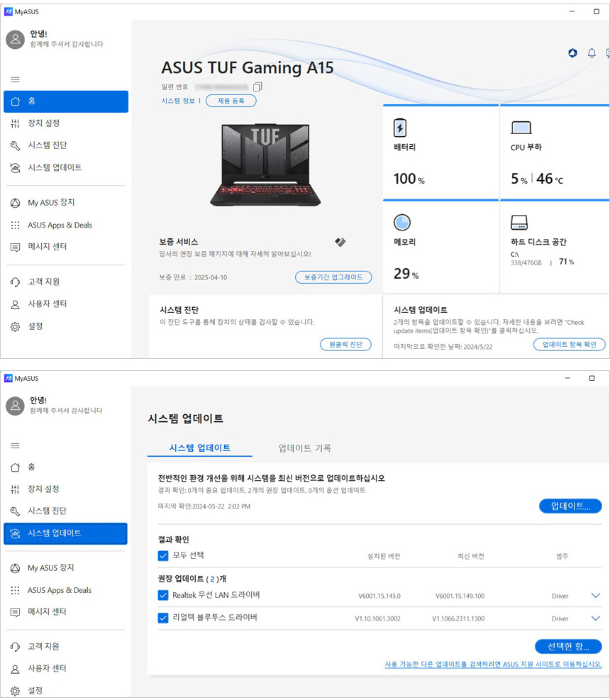Open 설정 in top window sidebar
The image size is (610, 700).
tap(66, 326)
